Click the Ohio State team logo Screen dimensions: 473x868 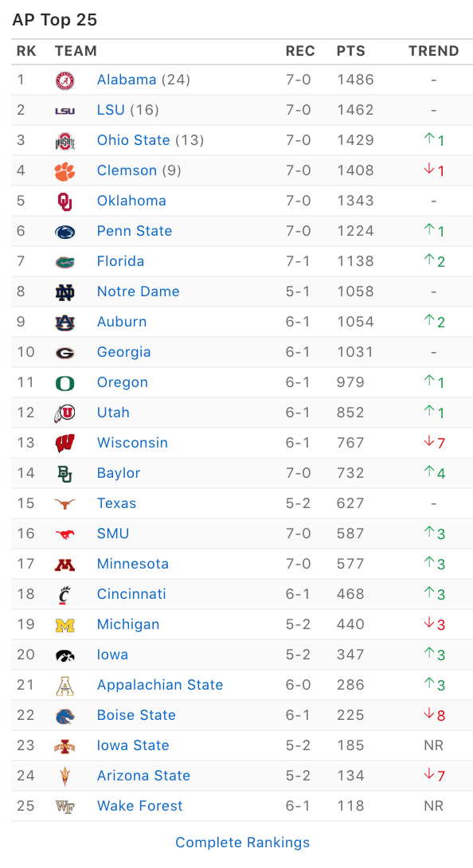[64, 141]
